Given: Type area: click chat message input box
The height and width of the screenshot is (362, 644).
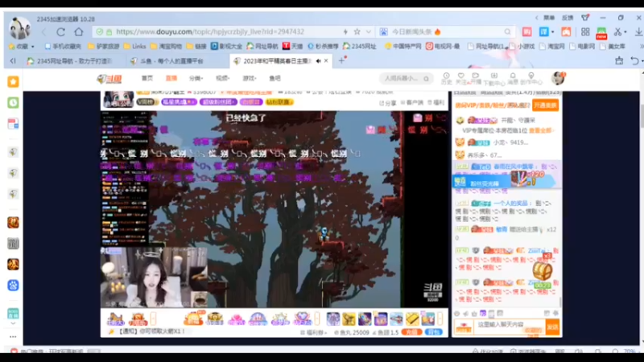Looking at the screenshot, I should pyautogui.click(x=510, y=326).
